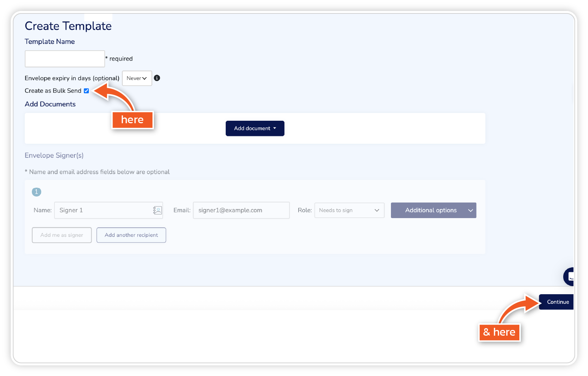Click the Template Name input field
This screenshot has width=588, height=376.
point(65,59)
